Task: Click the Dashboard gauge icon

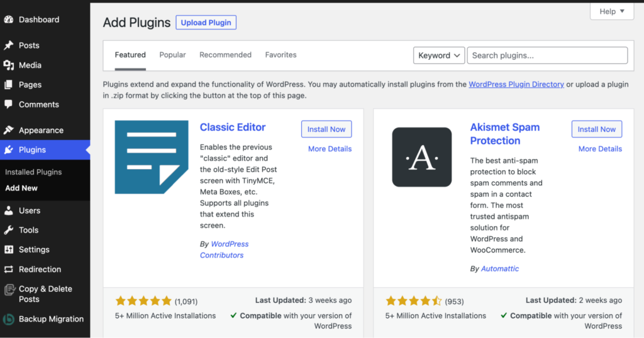Action: tap(9, 19)
